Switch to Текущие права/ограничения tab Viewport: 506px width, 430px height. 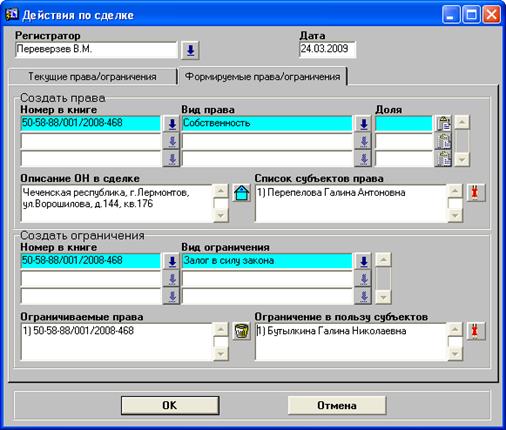pos(92,77)
